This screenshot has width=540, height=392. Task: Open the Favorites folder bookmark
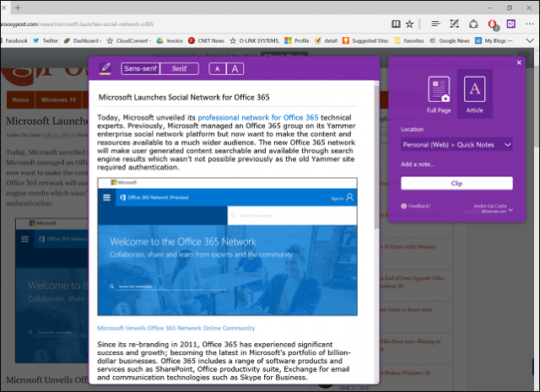tap(409, 40)
